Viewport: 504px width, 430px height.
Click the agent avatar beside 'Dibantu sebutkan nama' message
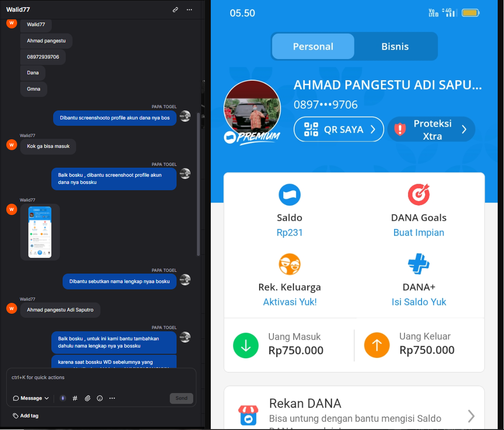[x=185, y=279]
